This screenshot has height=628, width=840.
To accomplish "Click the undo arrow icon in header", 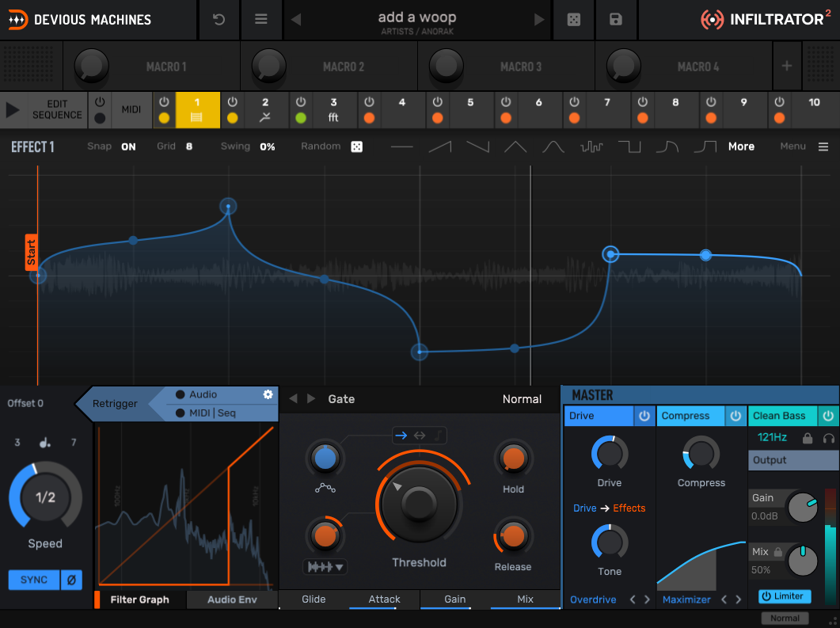I will click(x=219, y=20).
